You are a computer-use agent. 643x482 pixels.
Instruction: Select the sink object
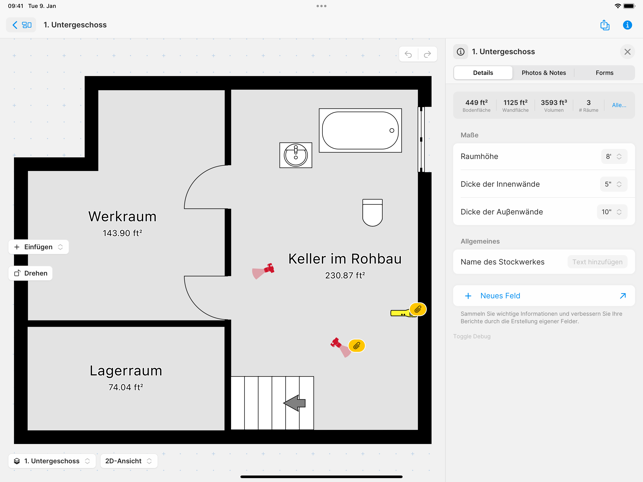pos(296,155)
